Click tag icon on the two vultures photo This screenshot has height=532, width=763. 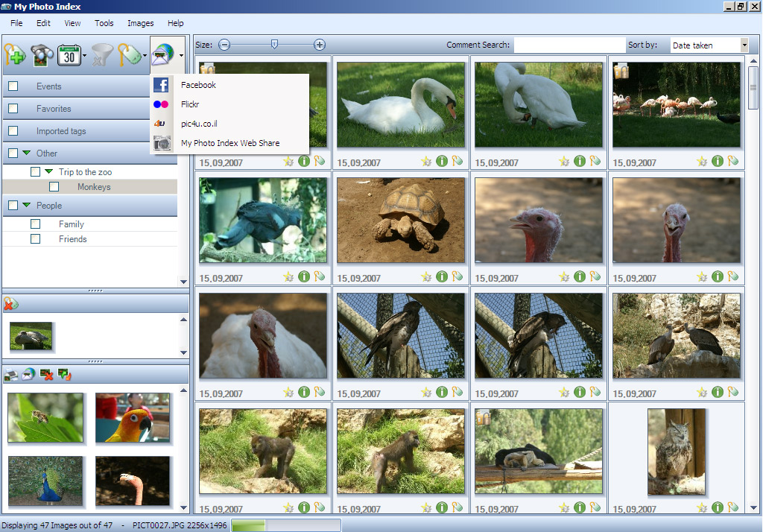732,392
